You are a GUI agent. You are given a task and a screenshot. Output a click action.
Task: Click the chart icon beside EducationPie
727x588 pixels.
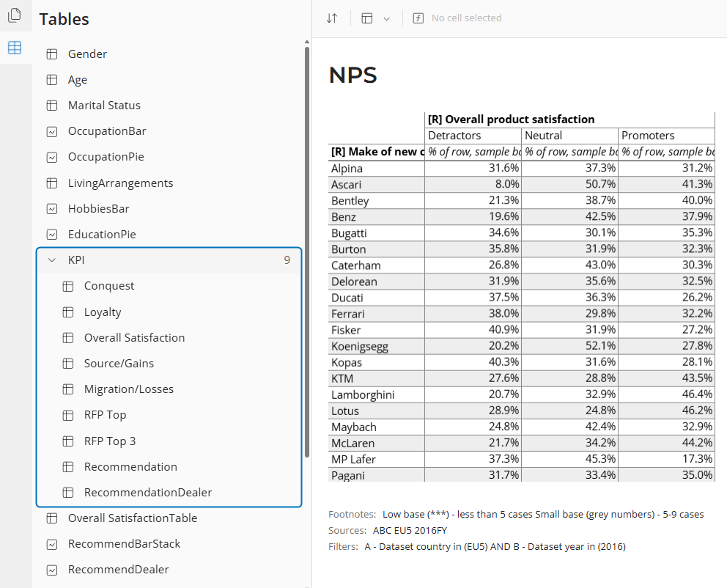point(52,235)
